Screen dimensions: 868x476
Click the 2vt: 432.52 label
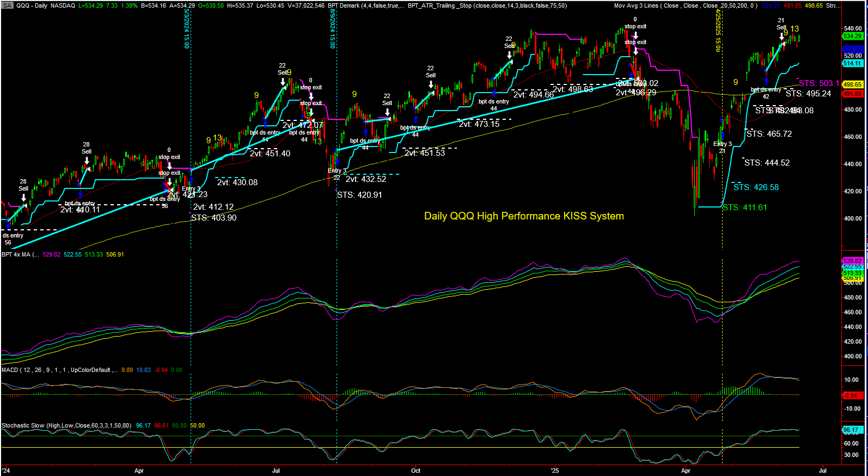[366, 179]
